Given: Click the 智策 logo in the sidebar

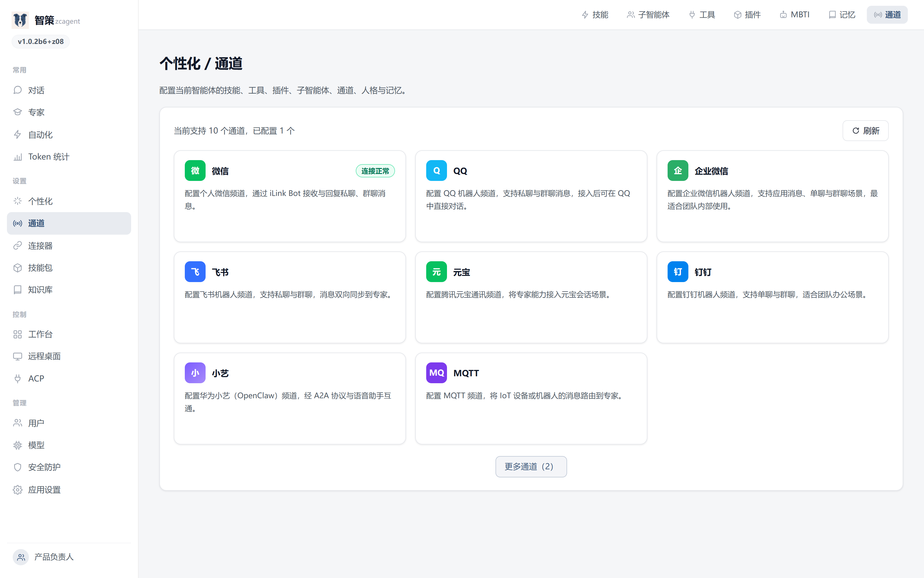Looking at the screenshot, I should click(20, 20).
